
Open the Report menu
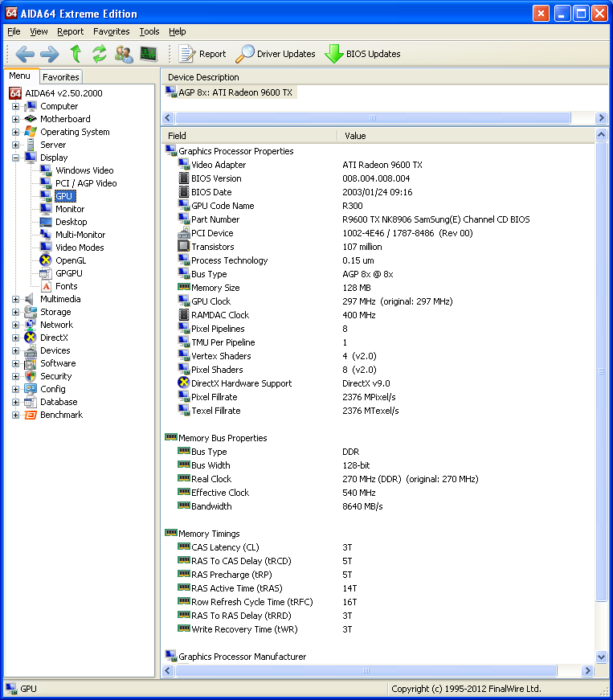70,31
